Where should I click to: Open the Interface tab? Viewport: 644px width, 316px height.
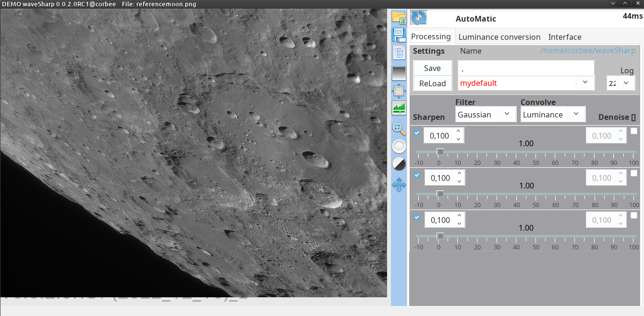564,37
